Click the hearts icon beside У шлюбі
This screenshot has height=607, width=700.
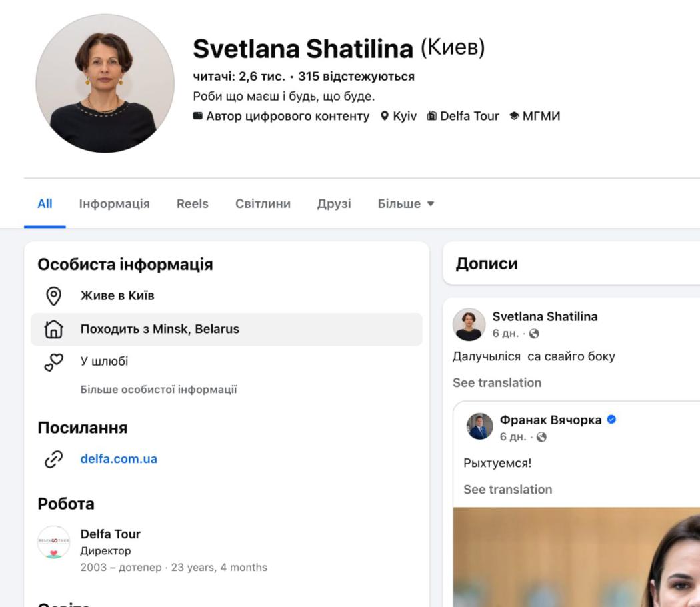[53, 362]
